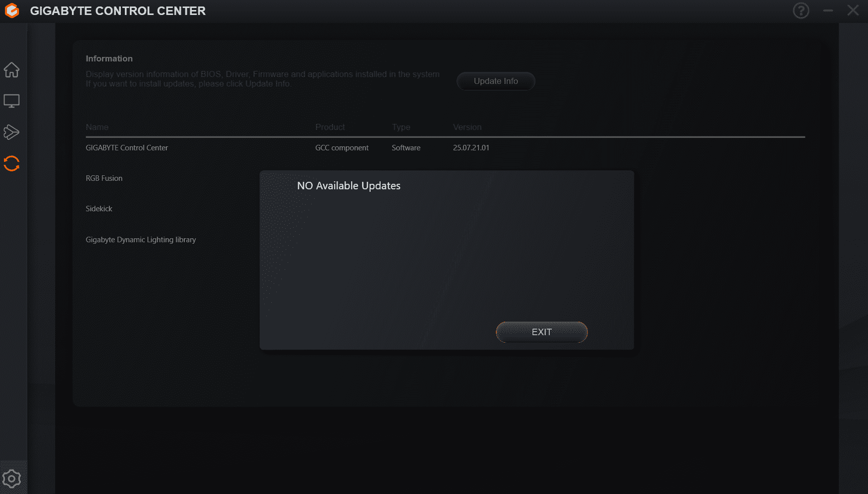Click the Name column header

(97, 127)
